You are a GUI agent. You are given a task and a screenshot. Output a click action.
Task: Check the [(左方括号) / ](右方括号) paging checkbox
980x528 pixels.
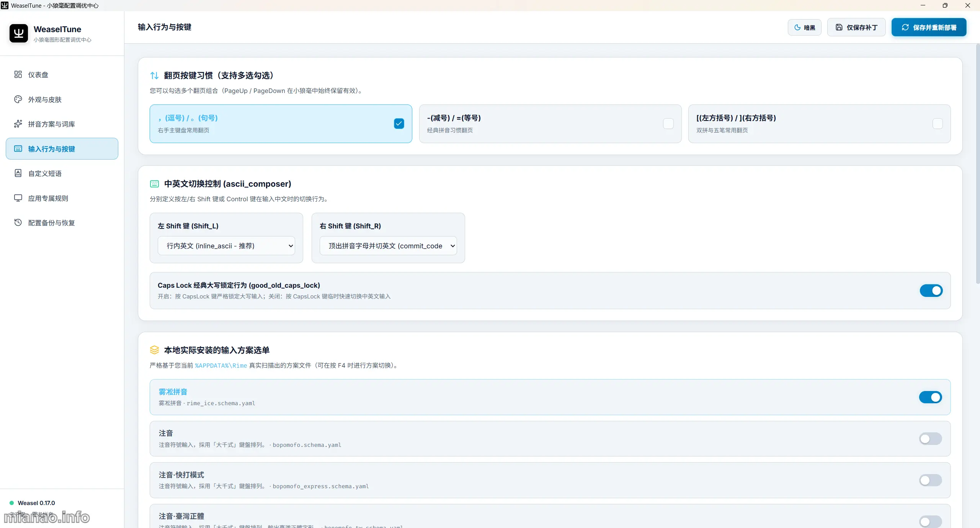(938, 124)
